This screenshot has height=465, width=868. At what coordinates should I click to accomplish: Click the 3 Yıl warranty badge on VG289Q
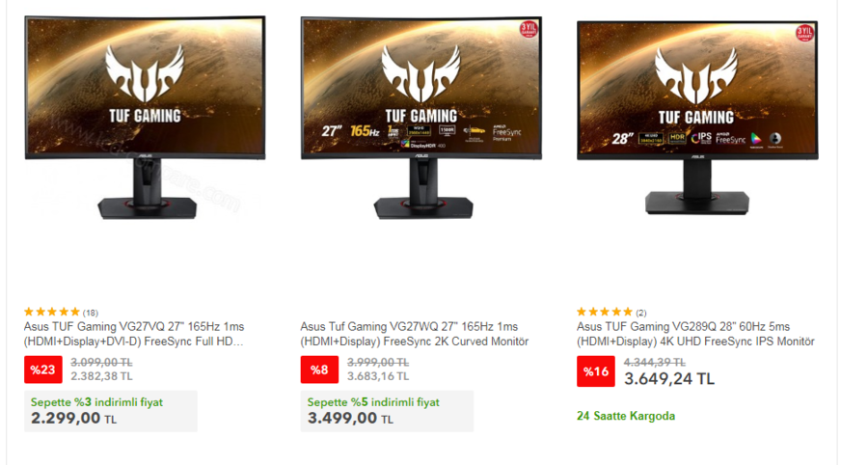coord(804,33)
